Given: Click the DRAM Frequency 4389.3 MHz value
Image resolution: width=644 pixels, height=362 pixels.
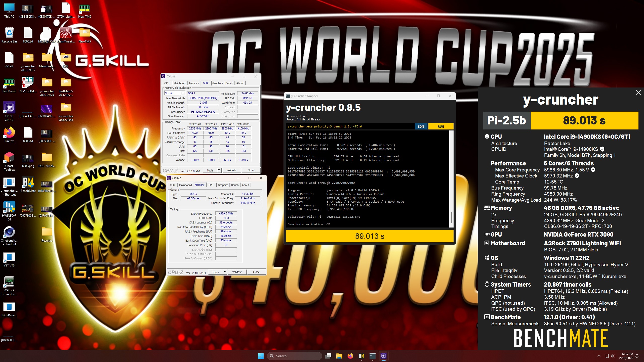Looking at the screenshot, I should (226, 213).
